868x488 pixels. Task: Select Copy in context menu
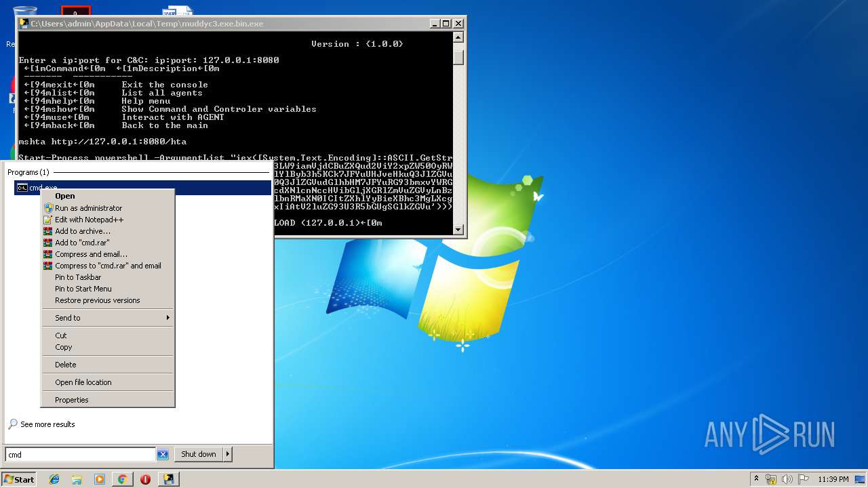108,347
